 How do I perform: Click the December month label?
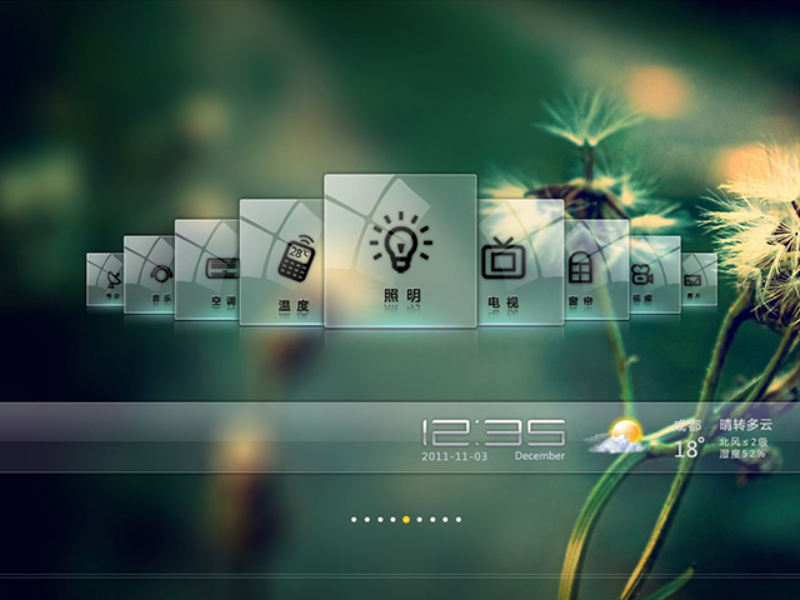(x=540, y=456)
